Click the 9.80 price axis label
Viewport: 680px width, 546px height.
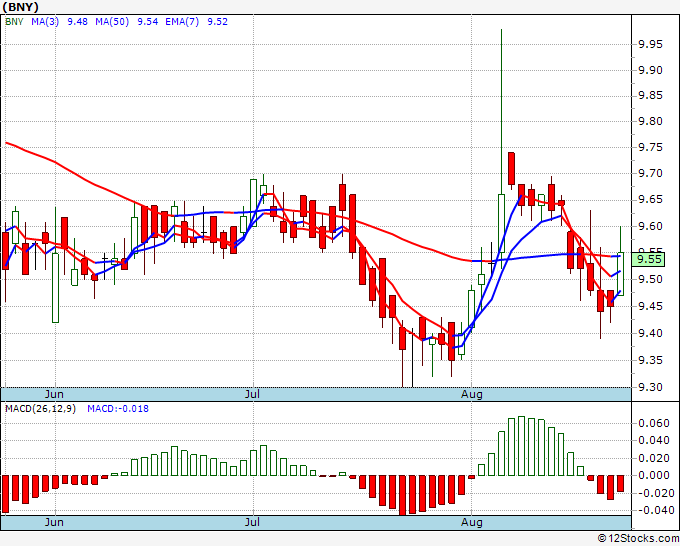click(650, 121)
